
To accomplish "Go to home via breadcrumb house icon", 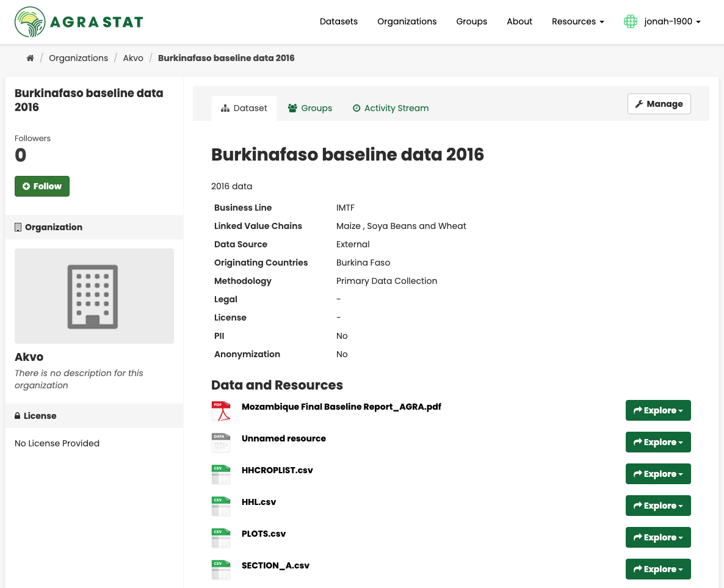I will pyautogui.click(x=30, y=58).
